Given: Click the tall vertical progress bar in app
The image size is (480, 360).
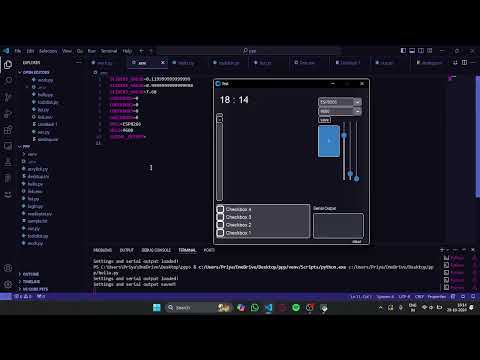Looking at the screenshot, I should [x=220, y=157].
